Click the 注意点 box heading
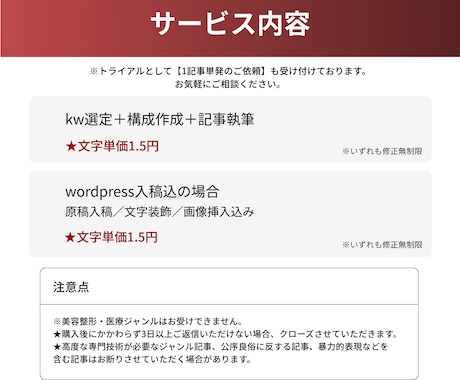Image resolution: width=460 pixels, height=380 pixels. (71, 287)
